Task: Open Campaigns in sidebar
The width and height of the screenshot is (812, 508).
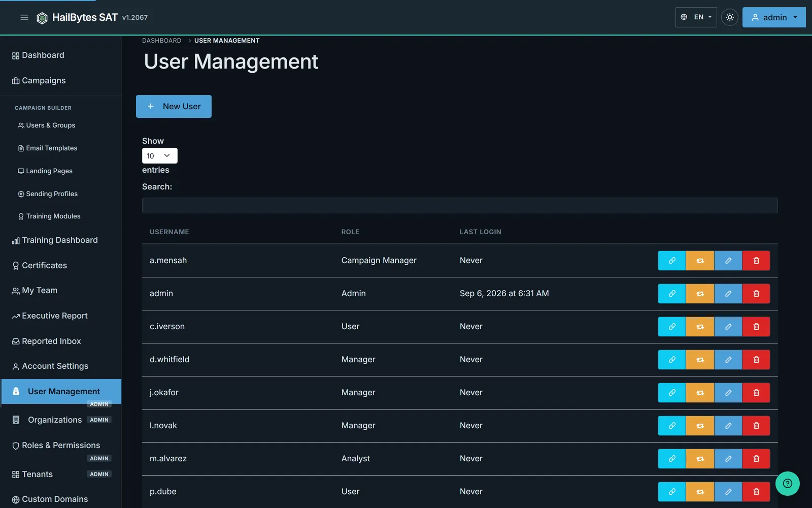Action: [61, 81]
